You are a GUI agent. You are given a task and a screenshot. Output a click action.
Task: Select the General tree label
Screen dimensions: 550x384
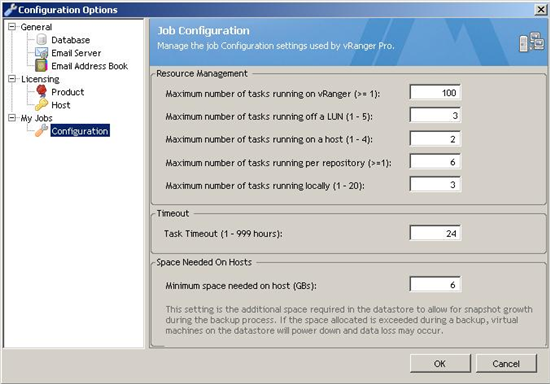coord(36,27)
